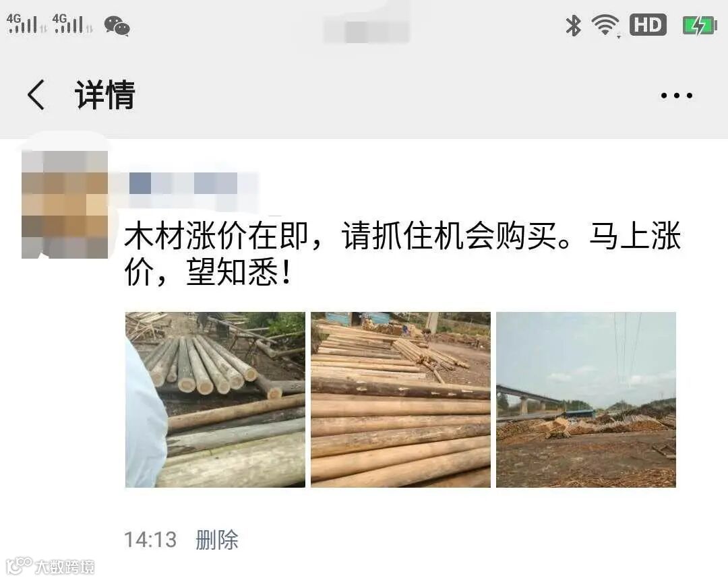The image size is (728, 580).
Task: Open the third photo showing bridge and lumber yard
Action: 586,399
